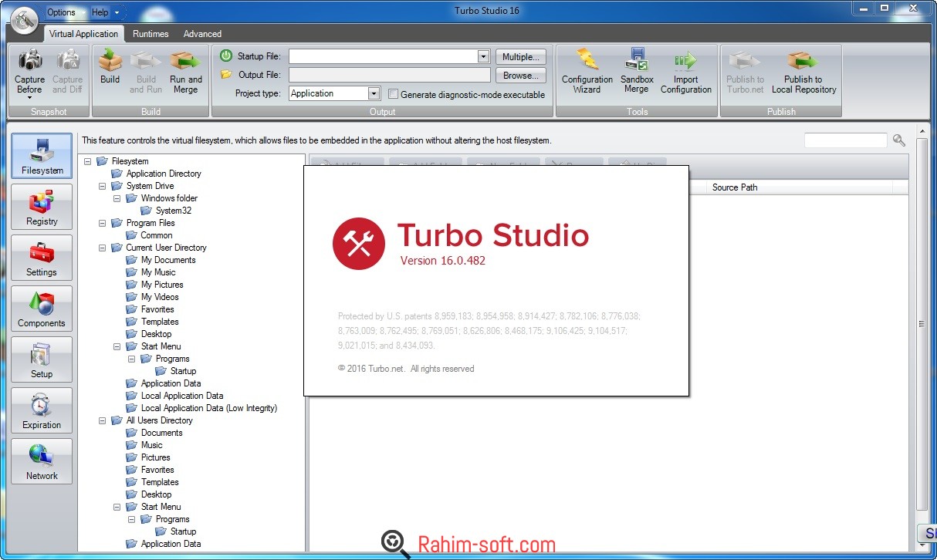Click the right vertical scrollbar
The image size is (937, 560).
point(922,324)
